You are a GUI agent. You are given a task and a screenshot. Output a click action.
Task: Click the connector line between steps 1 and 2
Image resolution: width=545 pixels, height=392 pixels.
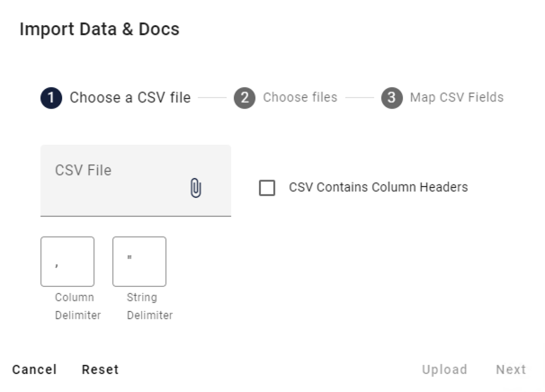(x=212, y=98)
